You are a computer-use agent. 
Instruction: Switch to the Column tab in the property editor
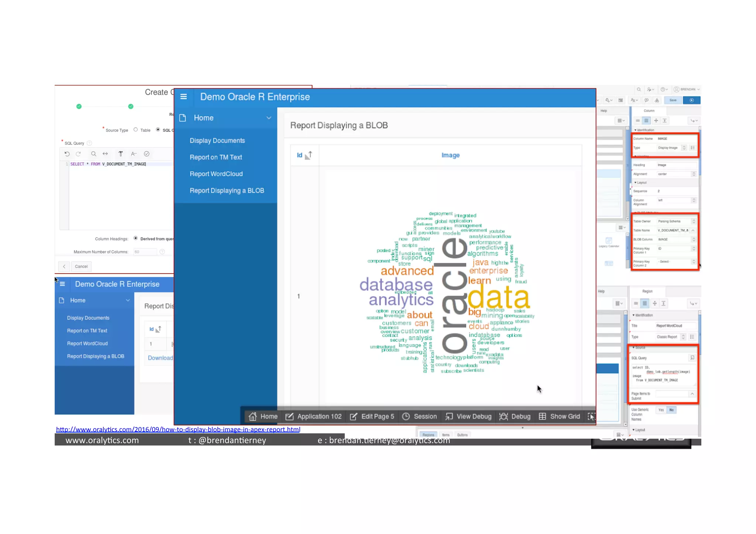(649, 111)
